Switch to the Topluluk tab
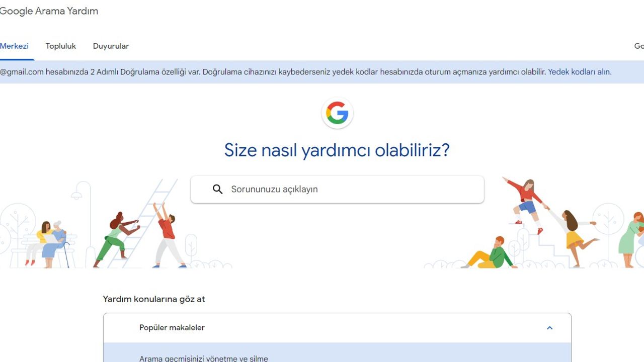The height and width of the screenshot is (362, 644). tap(61, 46)
